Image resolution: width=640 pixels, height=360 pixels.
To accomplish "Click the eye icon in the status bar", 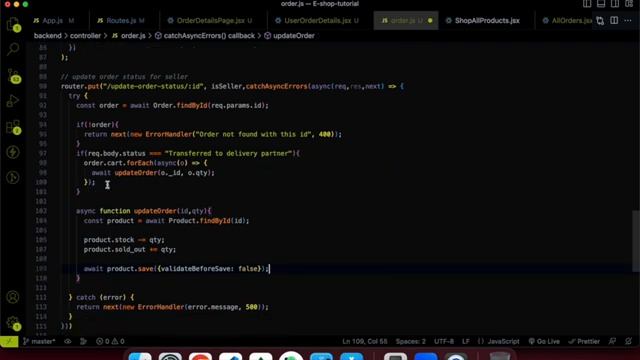I will [x=68, y=342].
